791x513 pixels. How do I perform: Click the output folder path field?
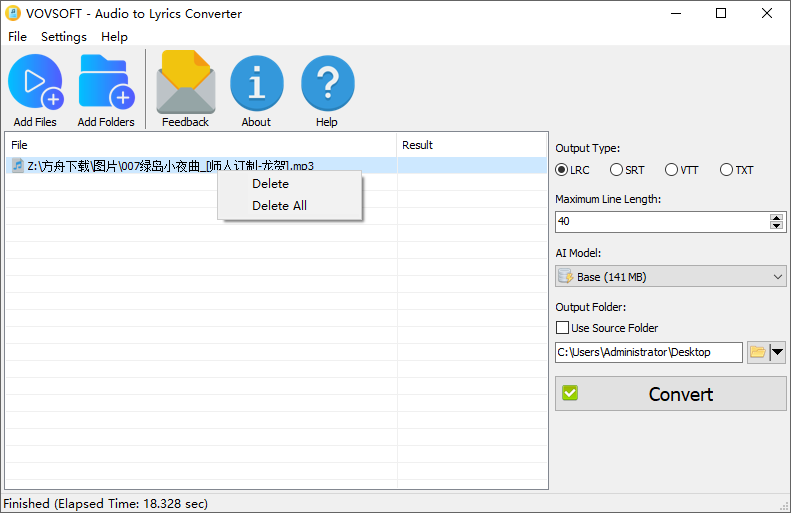click(x=649, y=352)
